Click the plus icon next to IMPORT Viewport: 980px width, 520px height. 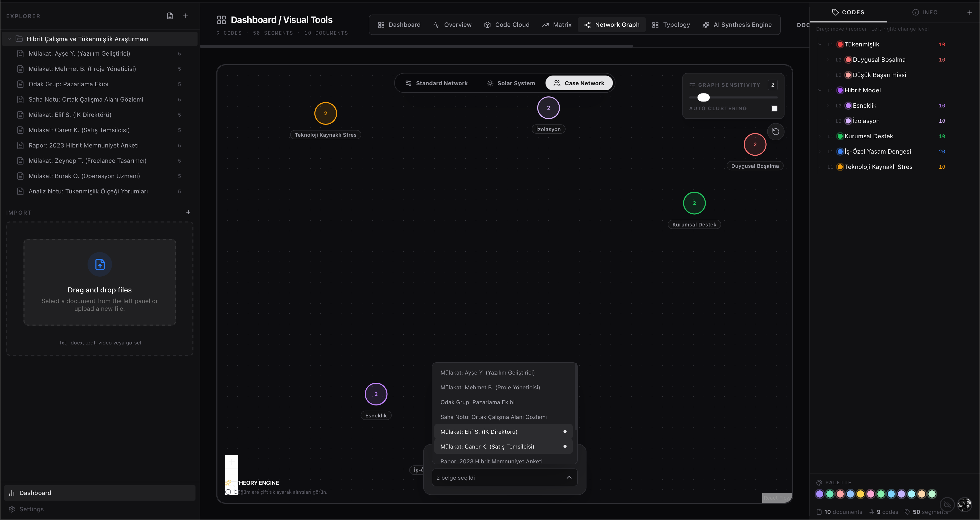188,212
